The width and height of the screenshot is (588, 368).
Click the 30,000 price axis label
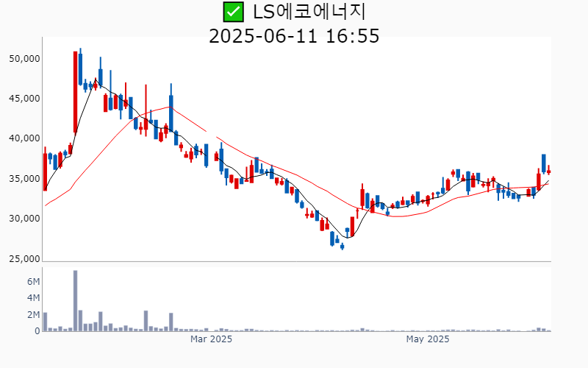[x=24, y=218]
